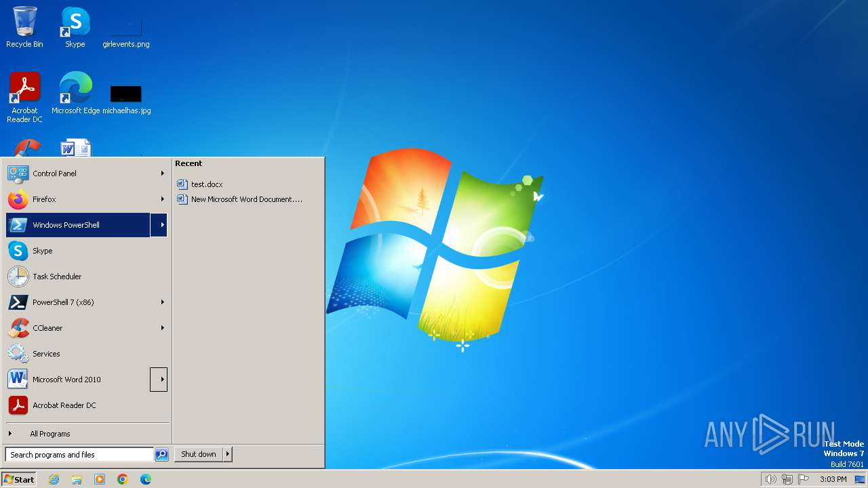Open Acrobat Reader DC desktop shortcut
The width and height of the screenshot is (868, 488).
24,97
